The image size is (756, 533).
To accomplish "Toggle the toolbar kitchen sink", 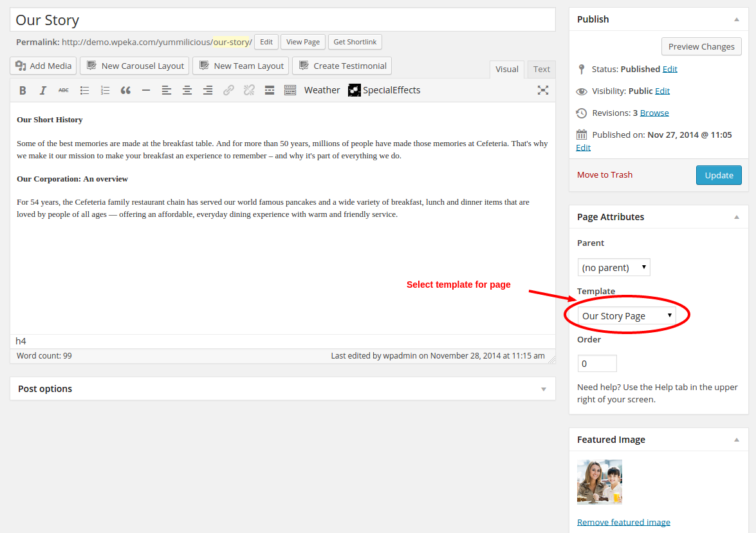I will (290, 91).
